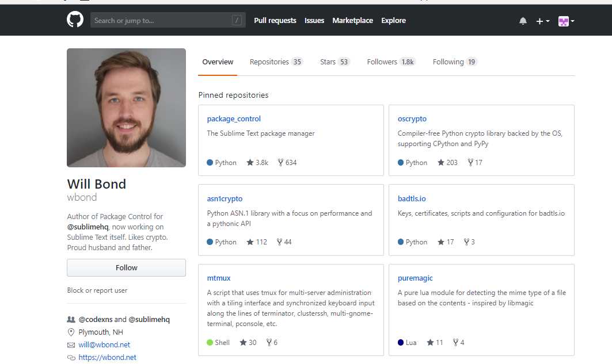This screenshot has height=364, width=612.
Task: Open the notifications bell
Action: (523, 21)
